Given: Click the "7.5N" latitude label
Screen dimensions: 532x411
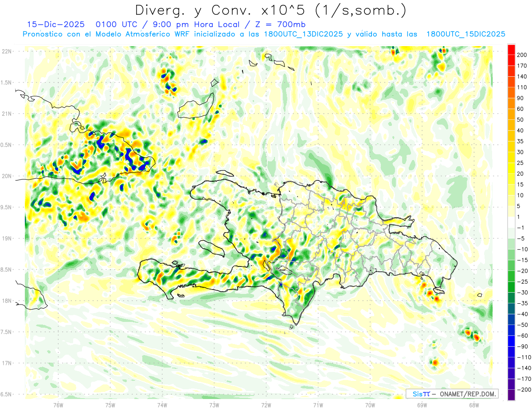Looking at the screenshot, I should click(x=6, y=332).
